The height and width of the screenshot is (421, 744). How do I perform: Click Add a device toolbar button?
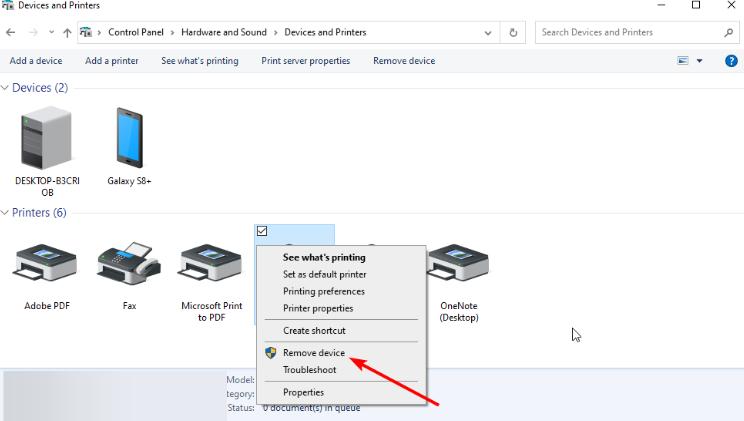36,61
